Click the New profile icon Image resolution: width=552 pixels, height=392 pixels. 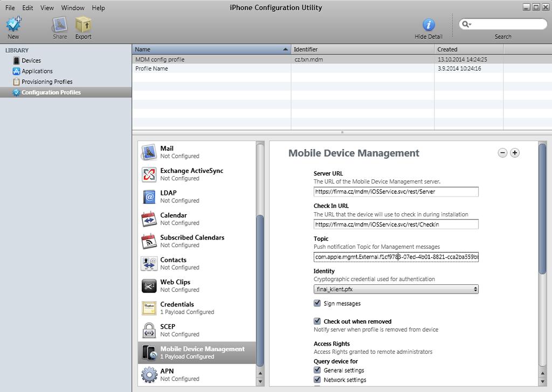click(13, 24)
